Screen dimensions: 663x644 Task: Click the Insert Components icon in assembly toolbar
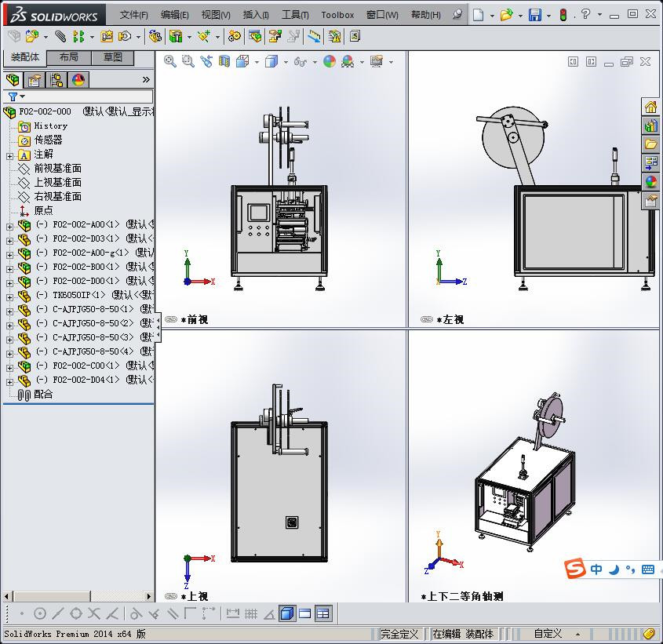[31, 36]
